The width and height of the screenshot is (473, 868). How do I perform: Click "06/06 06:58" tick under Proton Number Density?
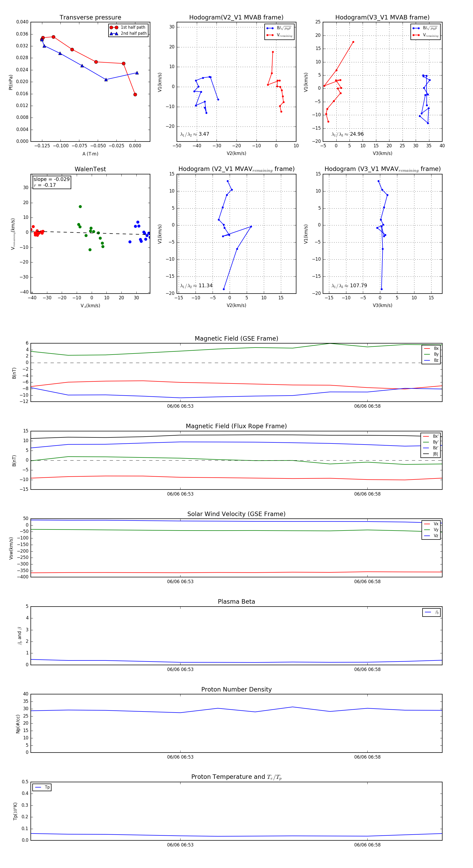367,757
